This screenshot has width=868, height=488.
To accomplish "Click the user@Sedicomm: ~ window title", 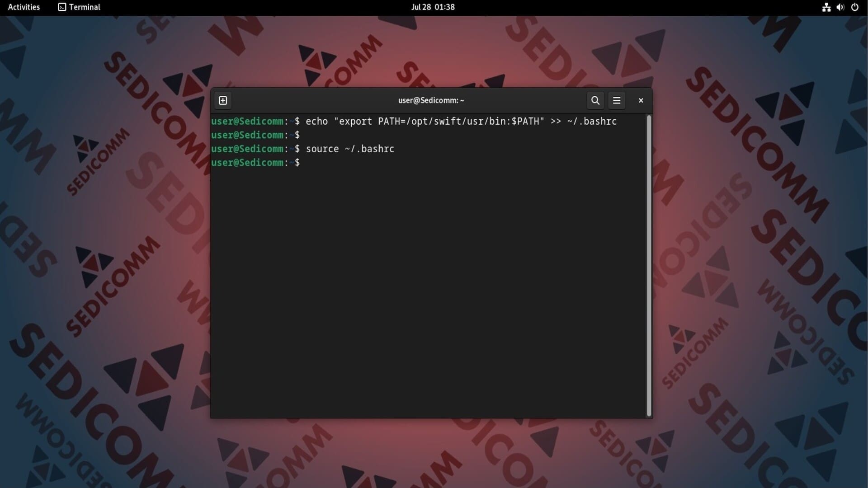I will pos(431,100).
